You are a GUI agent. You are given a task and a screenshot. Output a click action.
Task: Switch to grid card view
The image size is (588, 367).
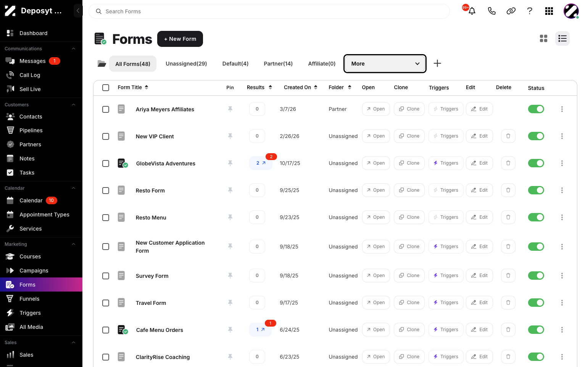[544, 38]
